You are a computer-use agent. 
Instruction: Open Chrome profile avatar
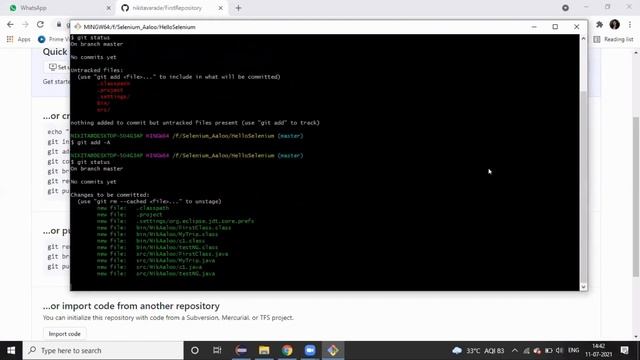615,24
